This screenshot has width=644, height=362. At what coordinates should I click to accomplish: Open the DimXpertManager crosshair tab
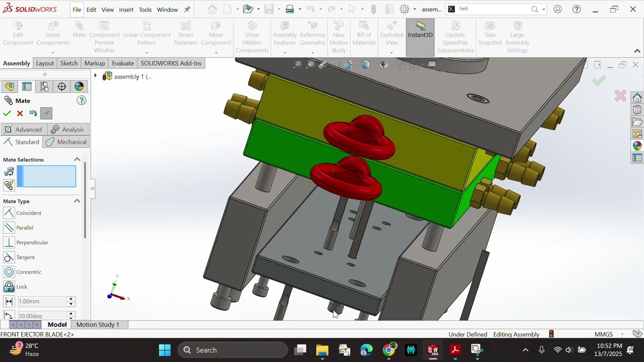62,86
